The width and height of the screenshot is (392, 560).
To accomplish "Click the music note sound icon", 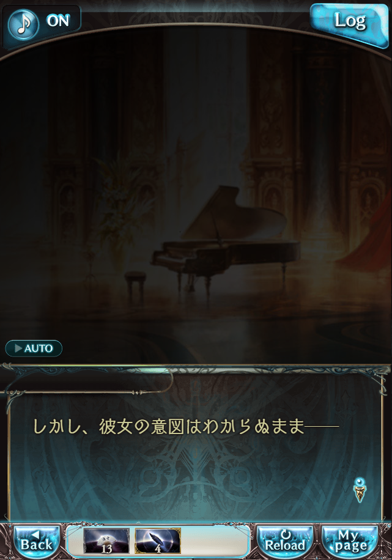I will coord(23,24).
